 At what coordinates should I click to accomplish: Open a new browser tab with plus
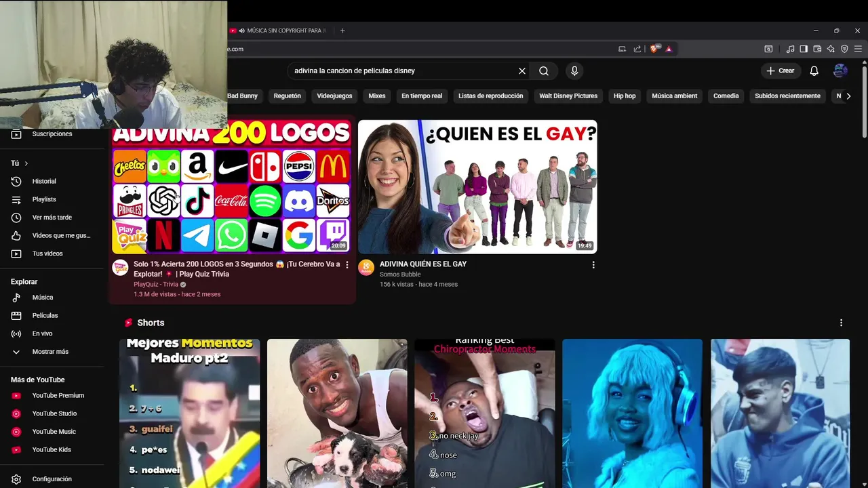coord(342,30)
